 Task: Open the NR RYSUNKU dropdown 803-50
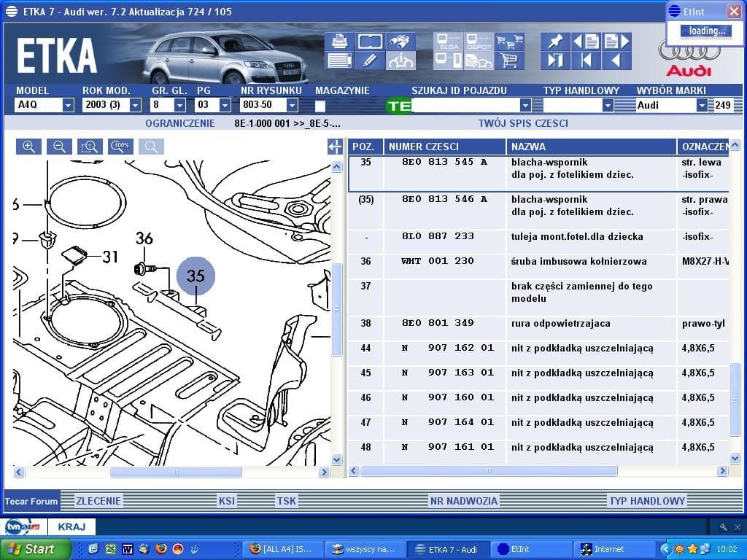coord(292,105)
